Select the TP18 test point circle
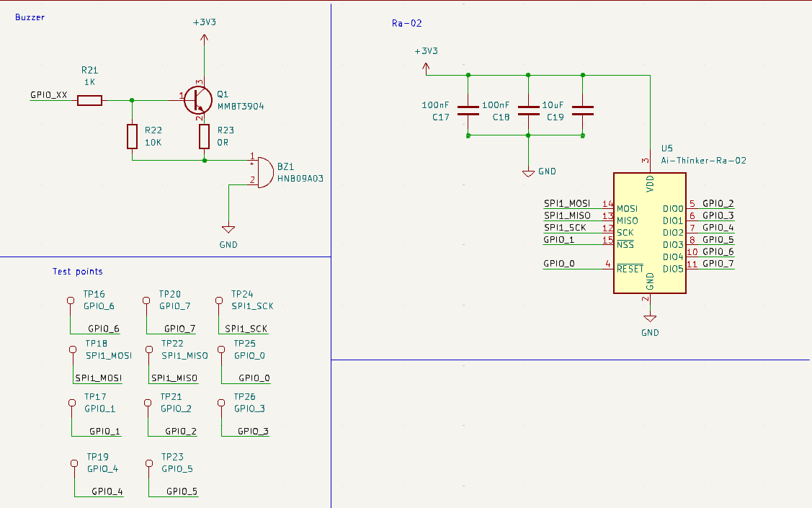This screenshot has width=812, height=508. pyautogui.click(x=73, y=349)
